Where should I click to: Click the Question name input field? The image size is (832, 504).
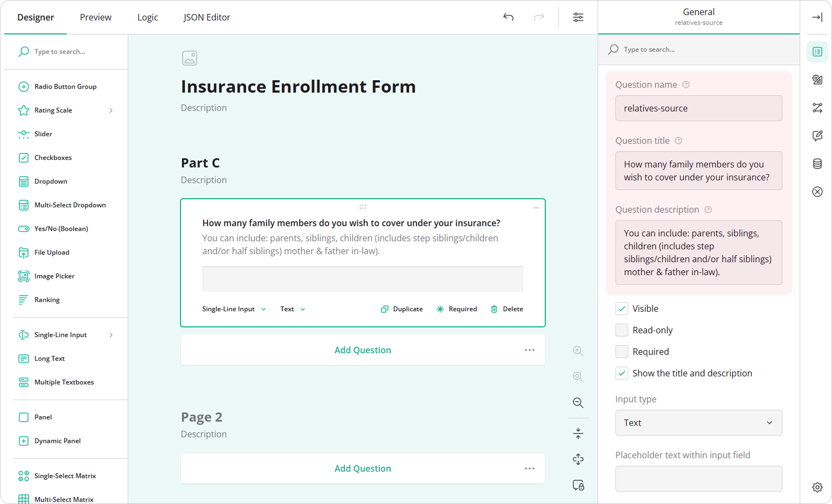point(698,108)
